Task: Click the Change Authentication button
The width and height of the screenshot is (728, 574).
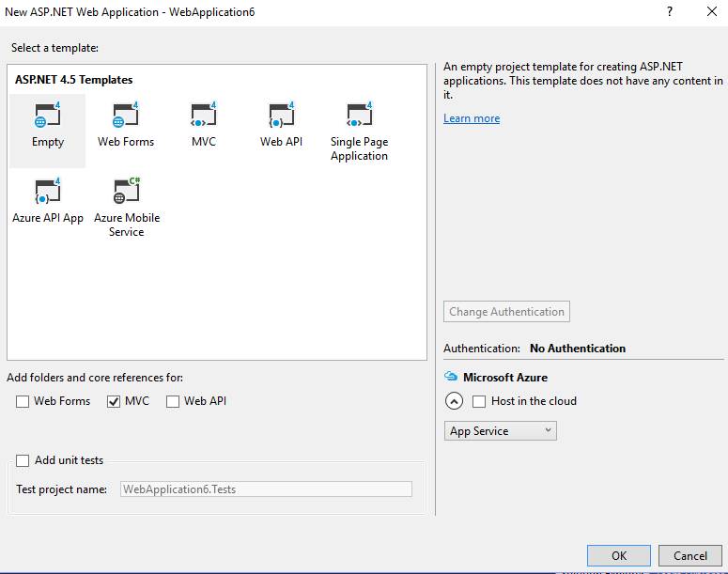Action: pos(506,312)
